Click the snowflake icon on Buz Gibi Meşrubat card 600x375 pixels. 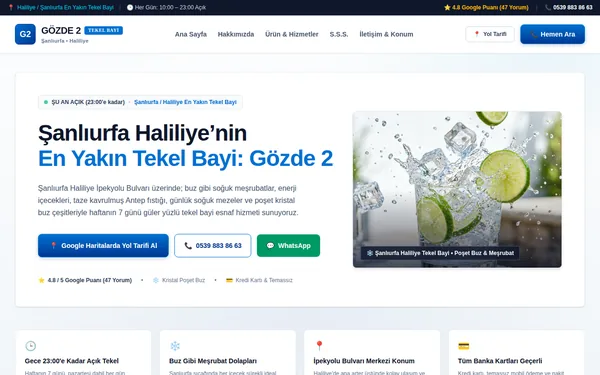point(175,346)
